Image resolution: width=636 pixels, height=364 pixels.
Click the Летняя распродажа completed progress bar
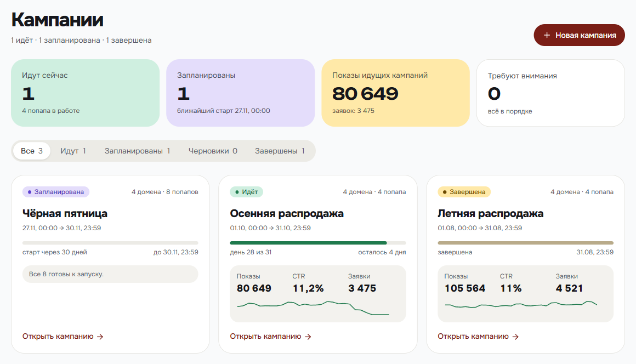pos(526,243)
